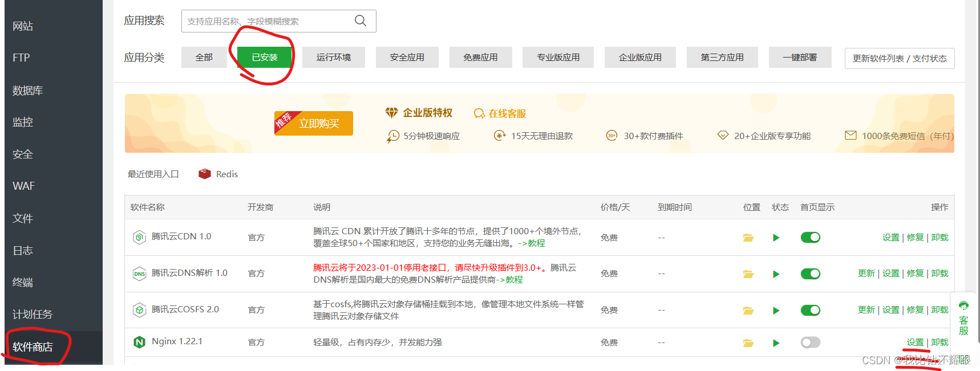
Task: Click the 腾讯云DNS解析 app icon
Action: (x=139, y=274)
